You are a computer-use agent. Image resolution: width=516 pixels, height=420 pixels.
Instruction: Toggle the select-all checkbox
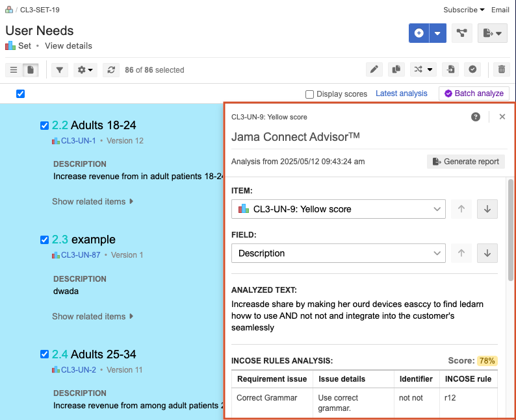point(20,94)
